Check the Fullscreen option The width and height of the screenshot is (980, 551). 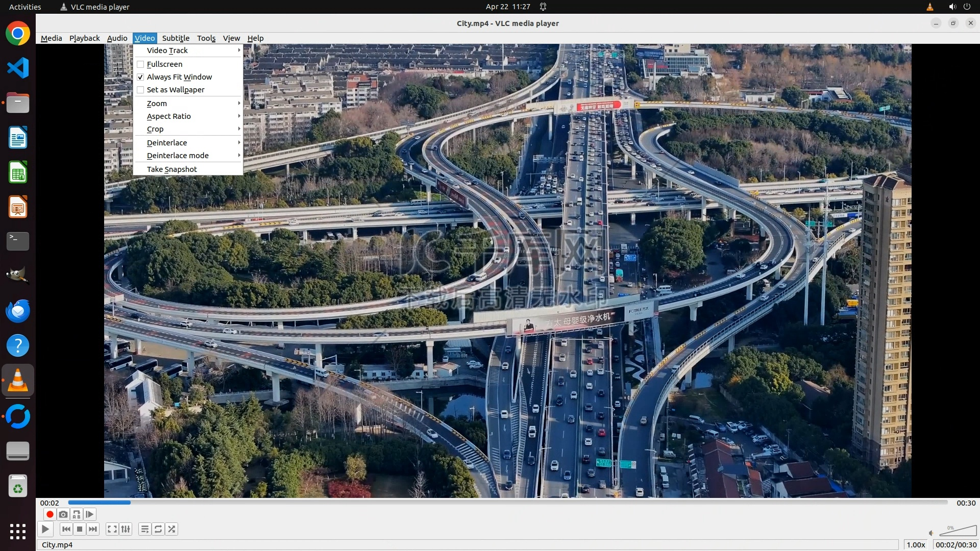(164, 64)
